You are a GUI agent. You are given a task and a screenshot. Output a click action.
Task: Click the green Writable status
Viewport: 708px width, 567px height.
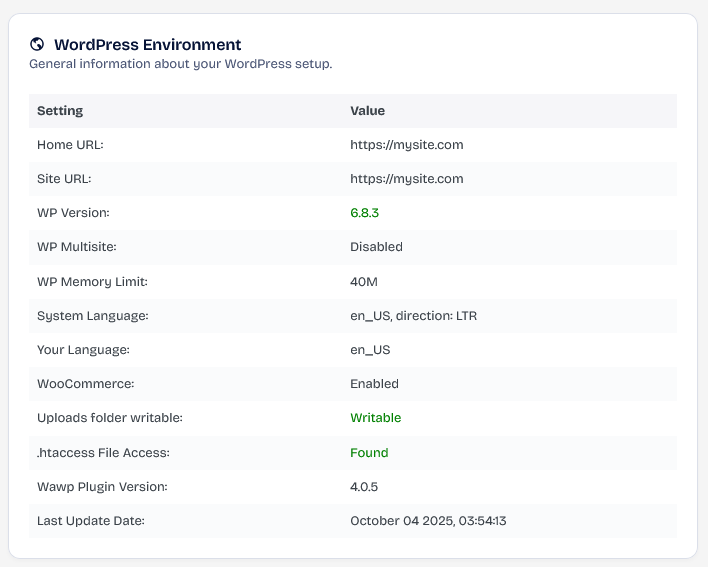tap(375, 418)
